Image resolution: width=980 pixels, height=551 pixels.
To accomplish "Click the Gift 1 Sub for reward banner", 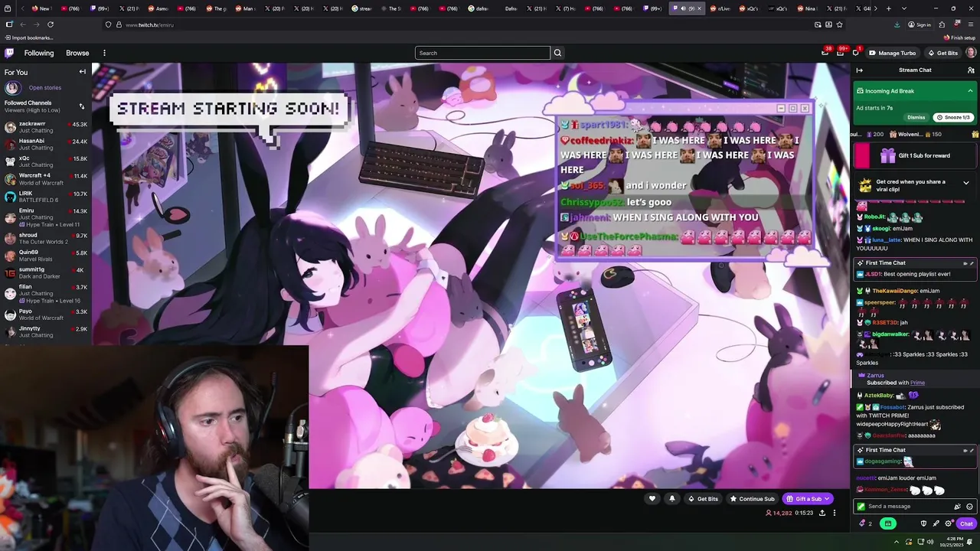I will click(915, 155).
